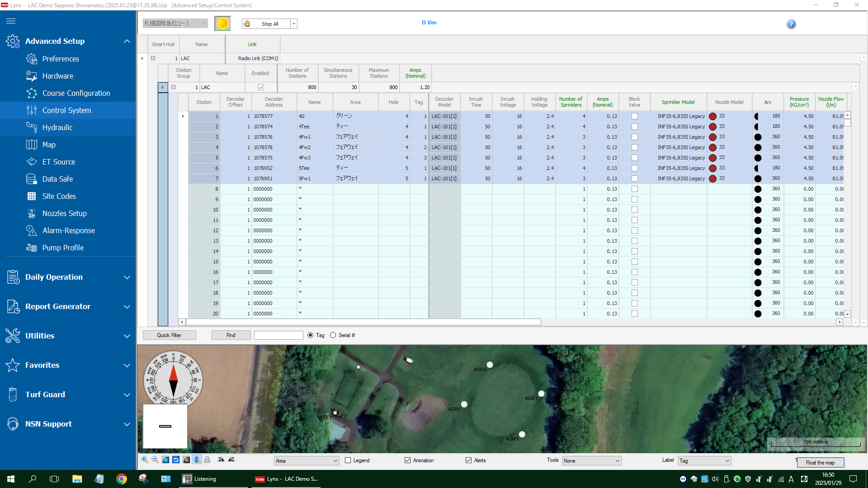This screenshot has width=868, height=488.
Task: Click the Stop All button
Action: (266, 24)
